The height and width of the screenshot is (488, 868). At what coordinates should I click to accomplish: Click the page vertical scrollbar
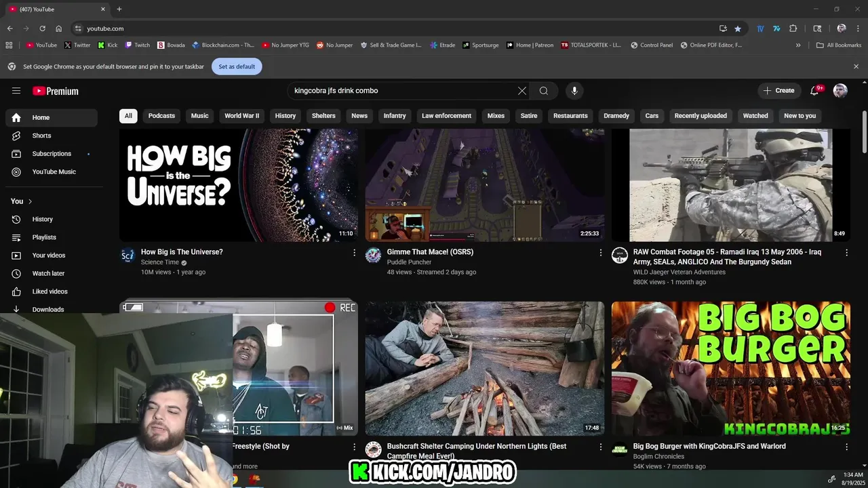coord(864,132)
